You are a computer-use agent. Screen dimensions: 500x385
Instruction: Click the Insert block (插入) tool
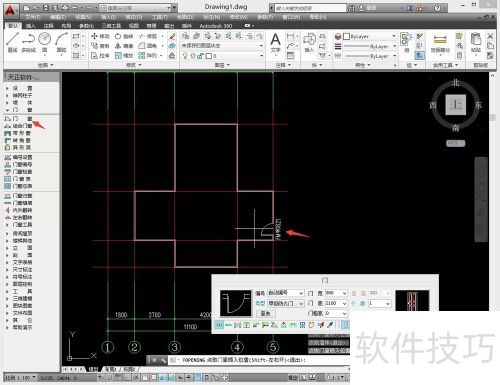pos(309,42)
